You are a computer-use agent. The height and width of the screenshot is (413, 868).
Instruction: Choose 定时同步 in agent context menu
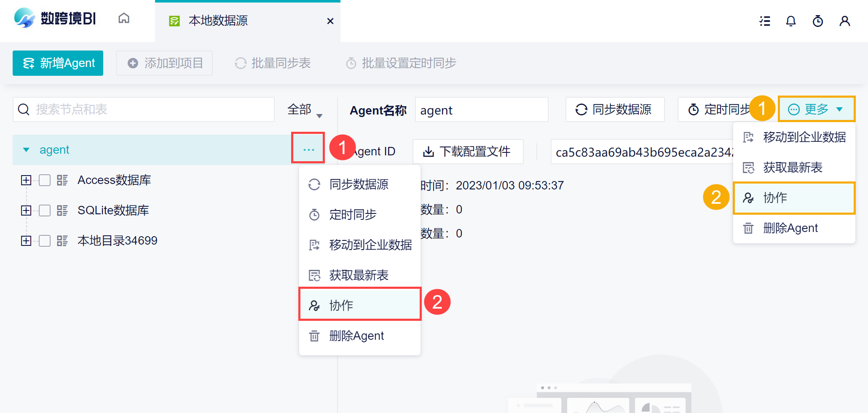360,215
